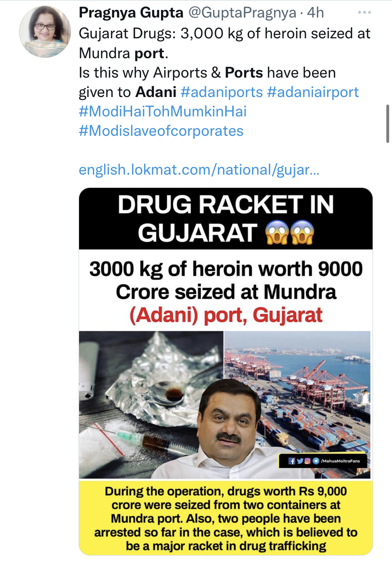Visit the @GuptaPragnya handle
The image size is (392, 565).
tap(242, 13)
